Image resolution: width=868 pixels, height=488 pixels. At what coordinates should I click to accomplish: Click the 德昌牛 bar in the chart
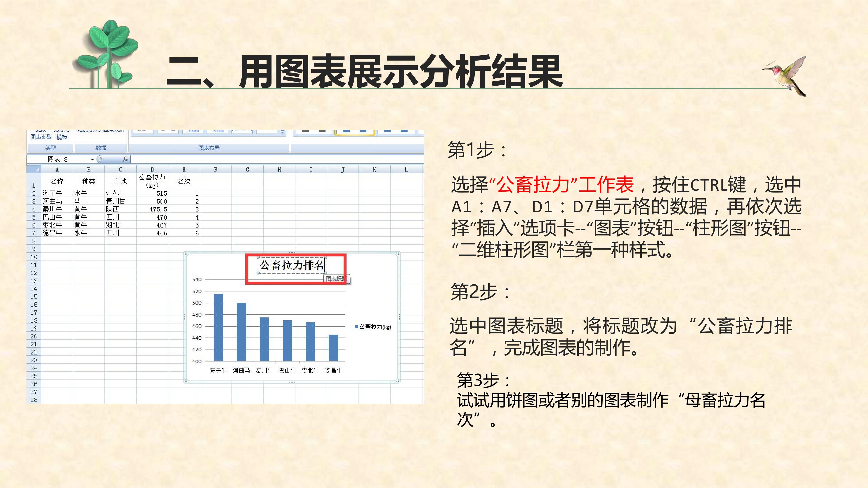(334, 347)
